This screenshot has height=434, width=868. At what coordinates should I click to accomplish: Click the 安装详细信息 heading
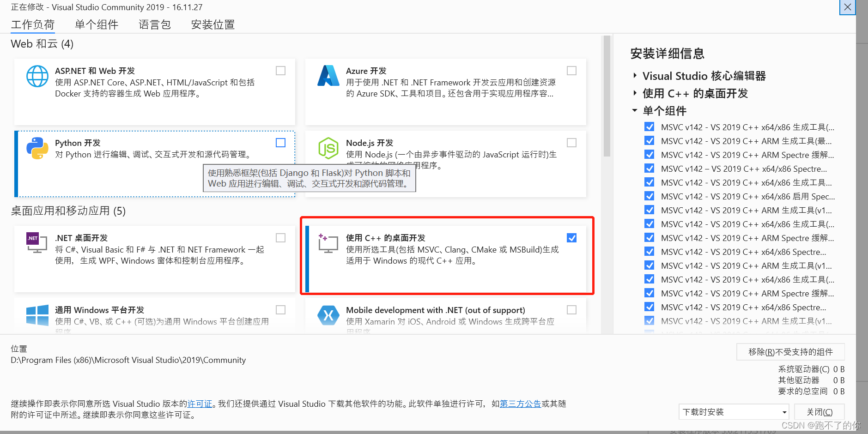coord(667,54)
